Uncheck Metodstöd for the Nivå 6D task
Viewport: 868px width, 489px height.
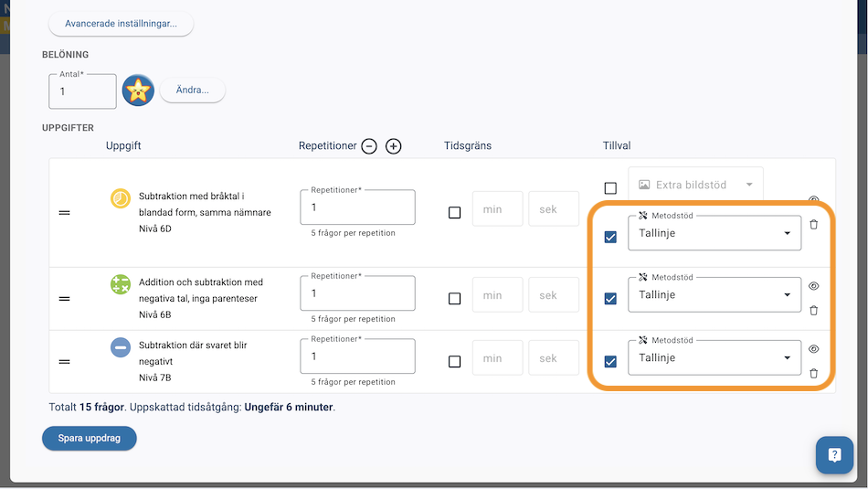(x=610, y=237)
